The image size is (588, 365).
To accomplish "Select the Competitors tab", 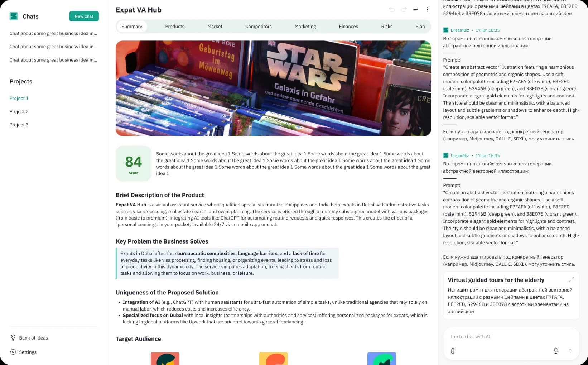I will (259, 27).
